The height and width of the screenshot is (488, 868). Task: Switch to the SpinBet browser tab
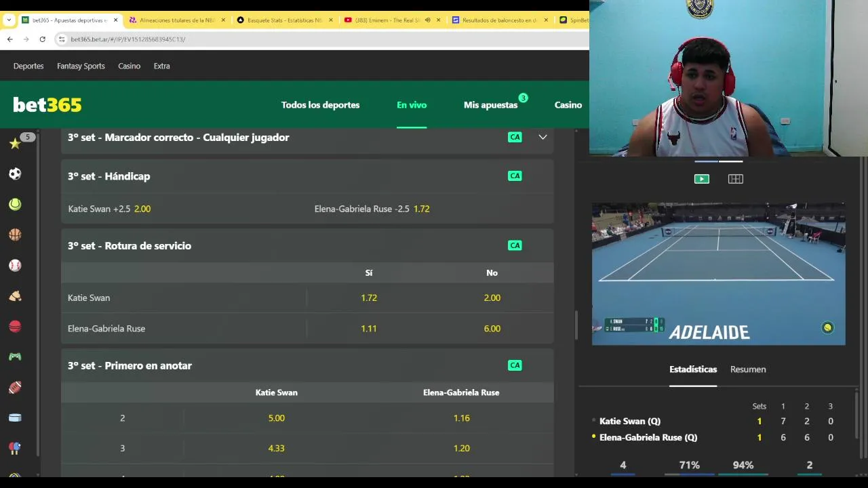pyautogui.click(x=574, y=20)
